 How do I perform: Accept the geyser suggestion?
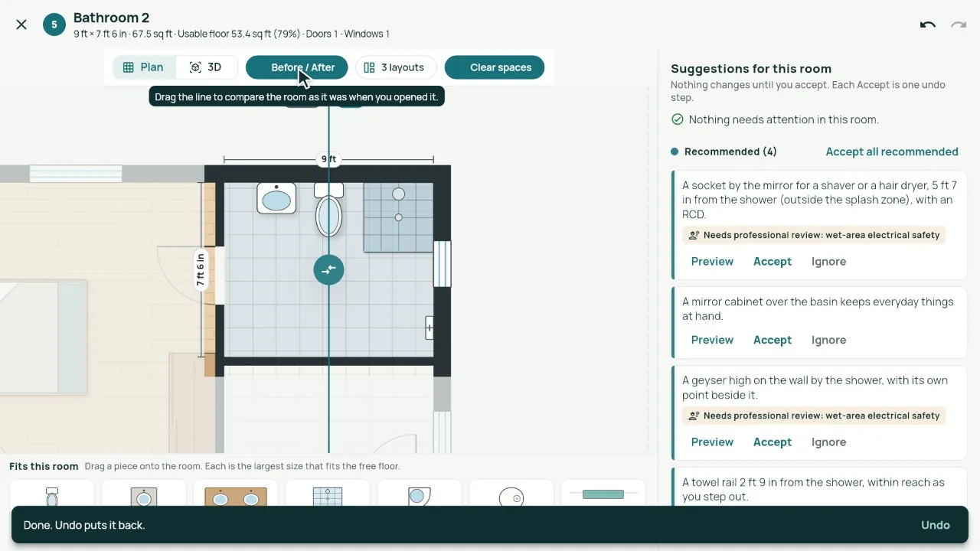coord(773,442)
